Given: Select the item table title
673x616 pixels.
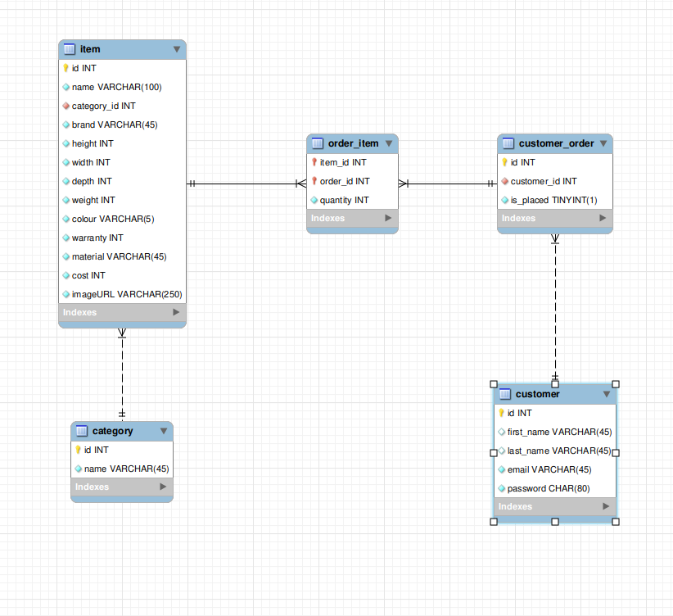Looking at the screenshot, I should tap(90, 49).
